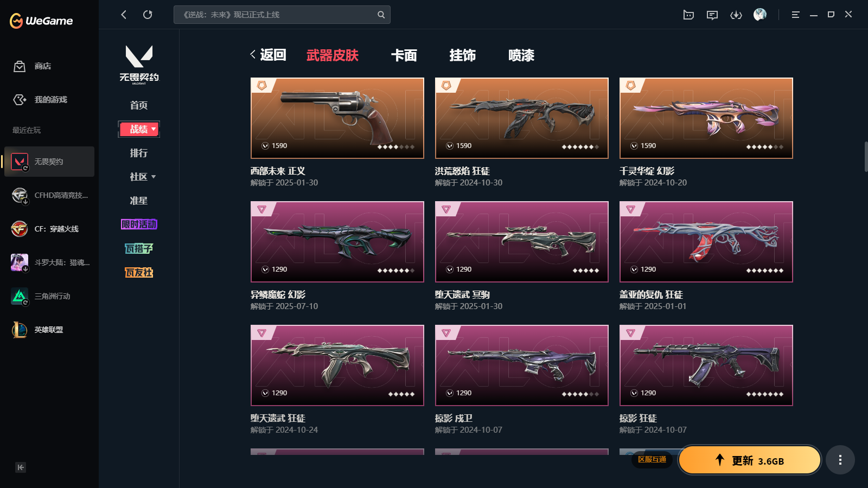Open the folder icon in title bar

pyautogui.click(x=688, y=15)
